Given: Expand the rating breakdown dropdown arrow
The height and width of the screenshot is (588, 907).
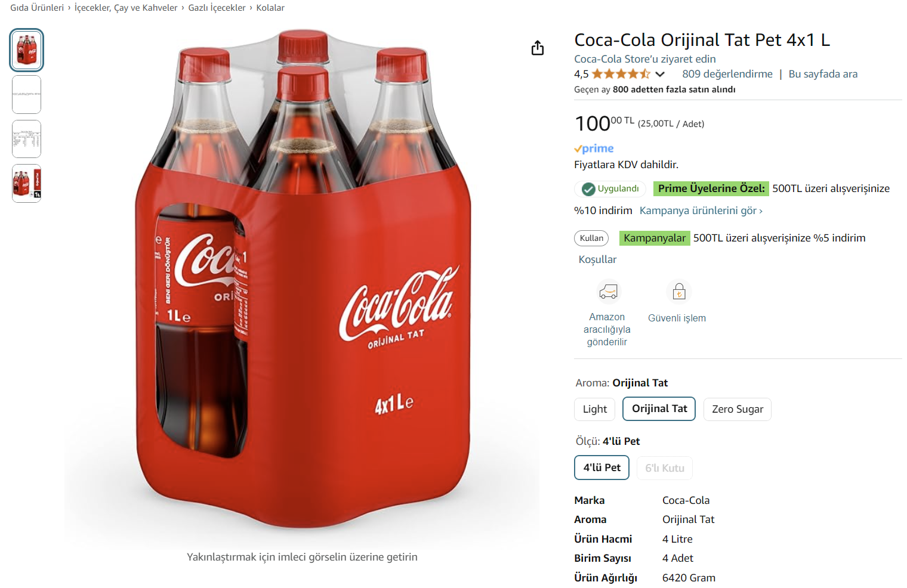Looking at the screenshot, I should point(660,74).
